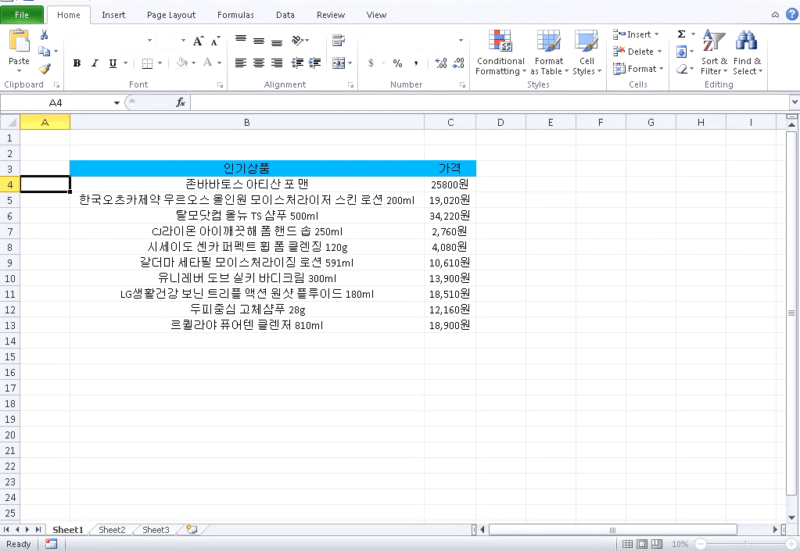The image size is (800, 551).
Task: Toggle Wrap Text in Alignment group
Action: [338, 41]
